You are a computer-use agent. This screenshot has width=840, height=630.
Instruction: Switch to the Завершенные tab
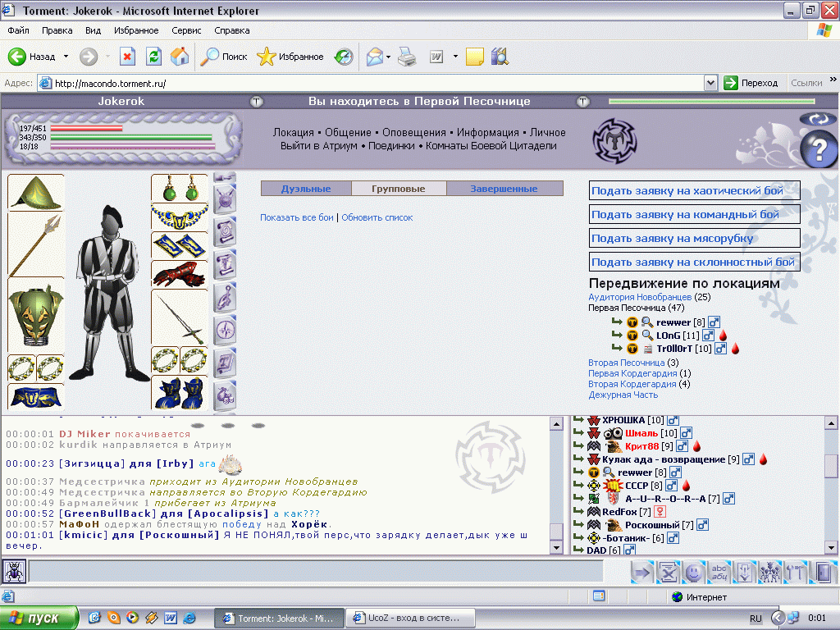[504, 189]
